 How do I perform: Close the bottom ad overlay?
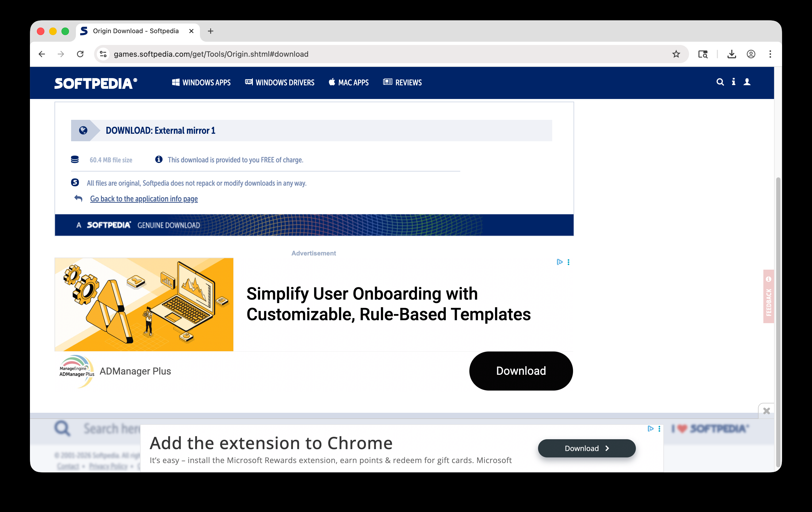767,411
